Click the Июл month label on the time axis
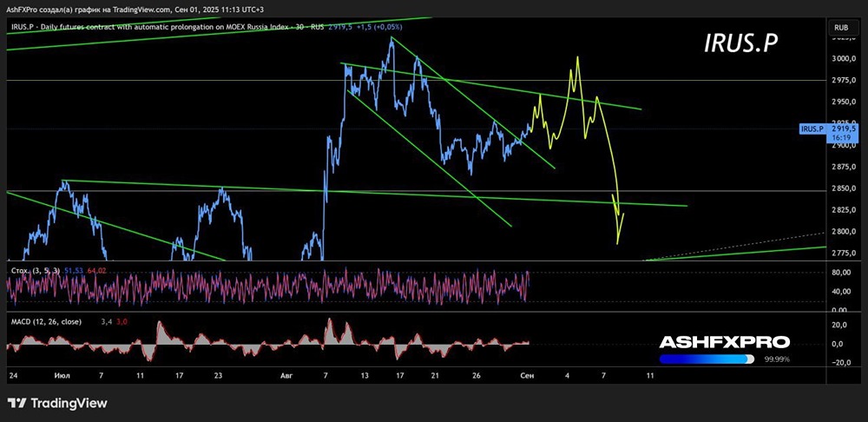 pos(61,375)
